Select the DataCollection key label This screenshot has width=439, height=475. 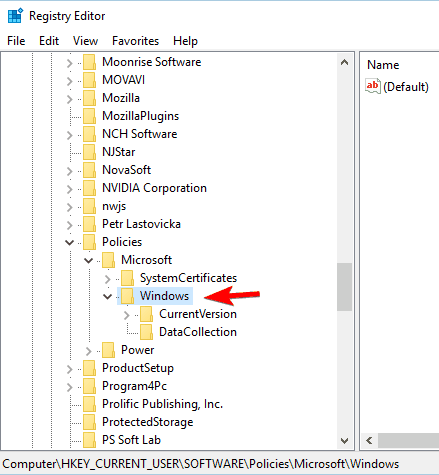198,332
